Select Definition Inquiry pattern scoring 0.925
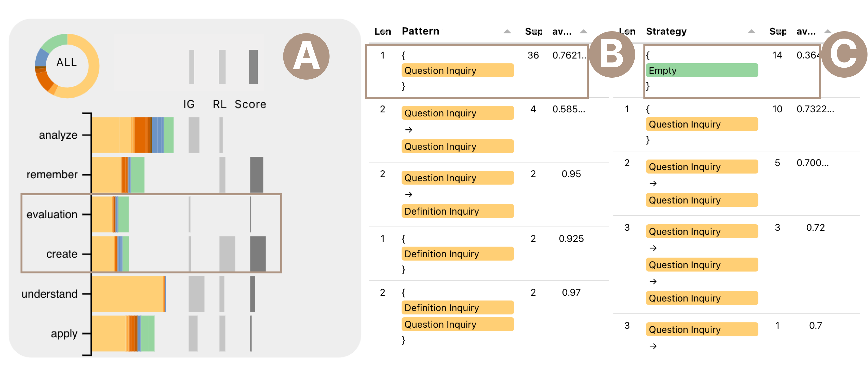Image resolution: width=868 pixels, height=374 pixels. [x=458, y=254]
